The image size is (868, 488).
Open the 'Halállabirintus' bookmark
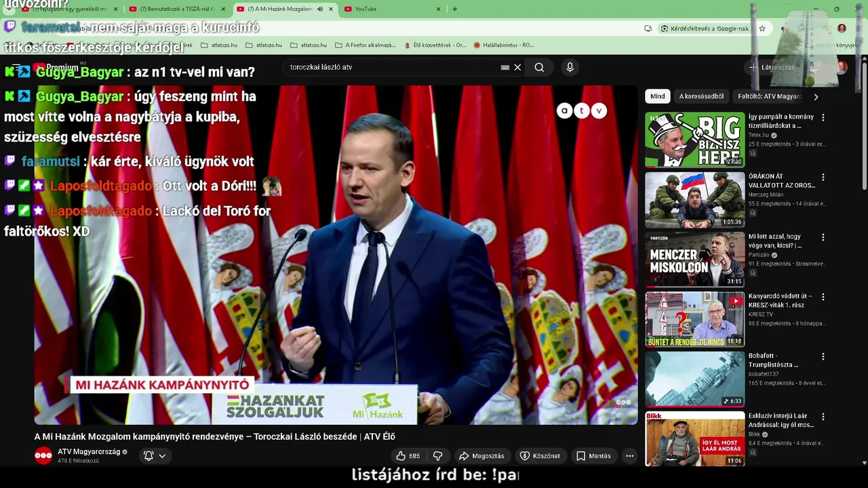[503, 45]
